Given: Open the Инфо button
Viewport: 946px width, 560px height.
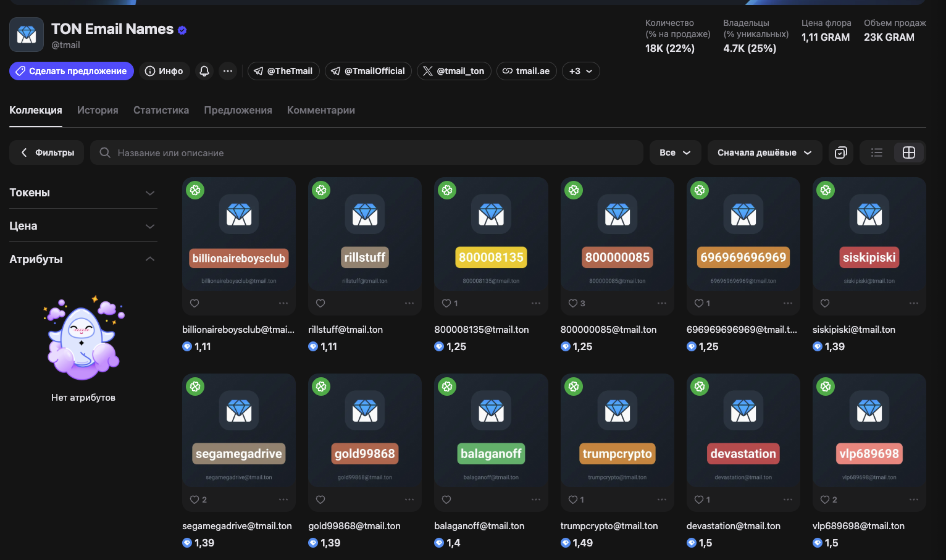Looking at the screenshot, I should tap(164, 71).
